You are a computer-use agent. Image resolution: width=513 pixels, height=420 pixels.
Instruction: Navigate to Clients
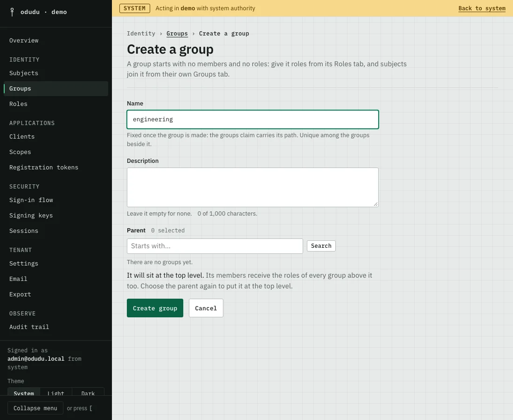click(56, 137)
